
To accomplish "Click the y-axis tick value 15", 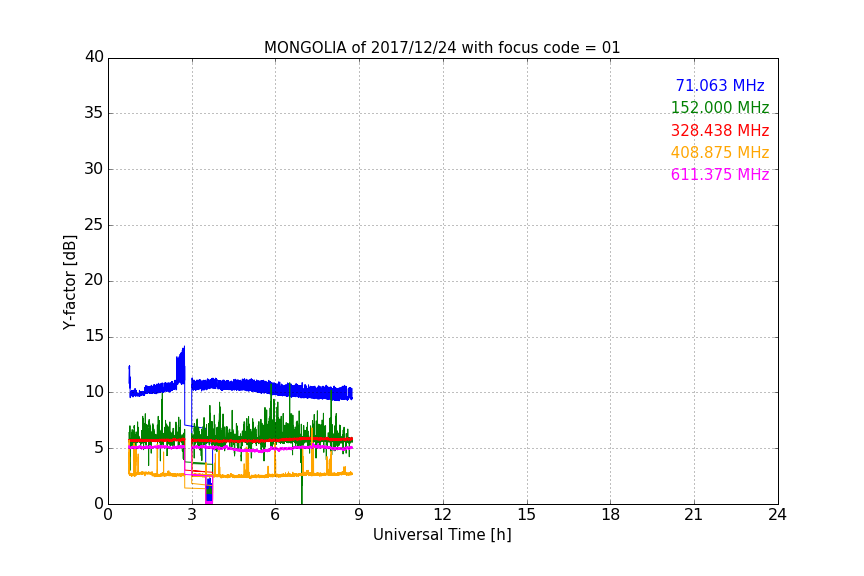I will [94, 336].
